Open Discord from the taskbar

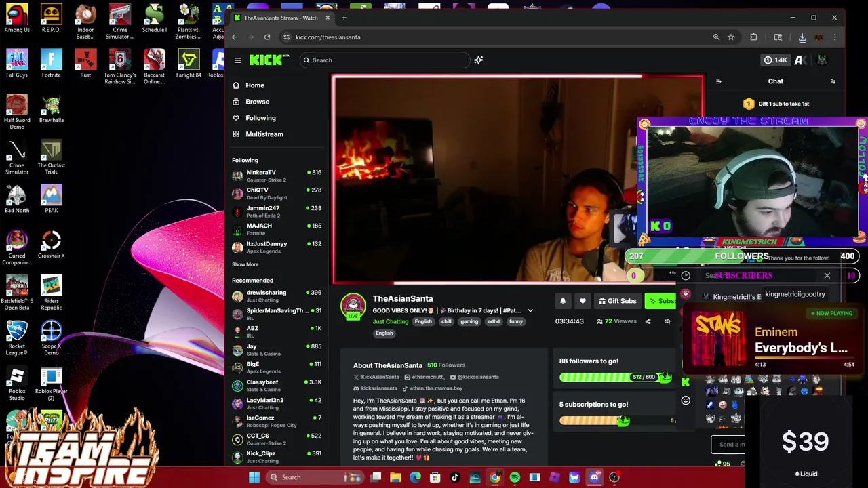tap(594, 477)
